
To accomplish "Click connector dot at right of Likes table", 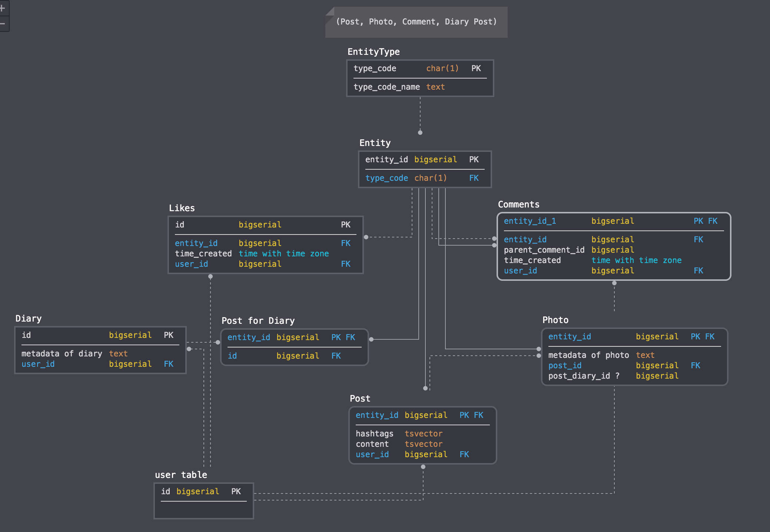I will click(x=366, y=237).
